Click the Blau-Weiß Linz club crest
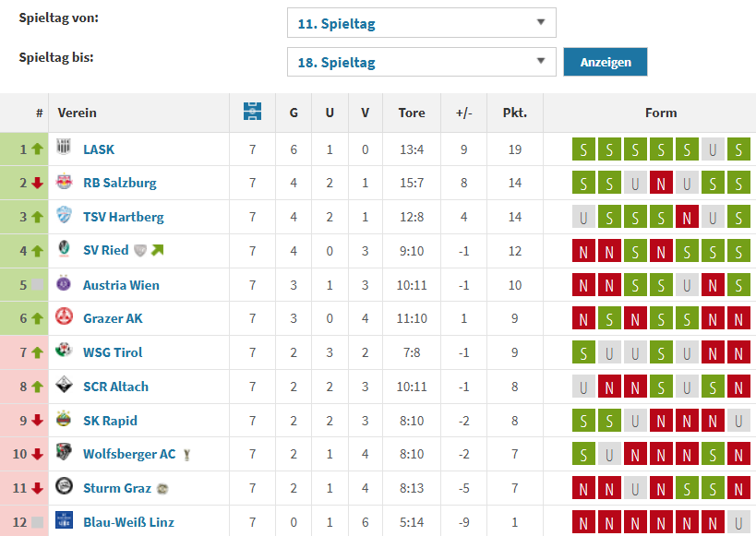Image resolution: width=756 pixels, height=536 pixels. pos(65,521)
